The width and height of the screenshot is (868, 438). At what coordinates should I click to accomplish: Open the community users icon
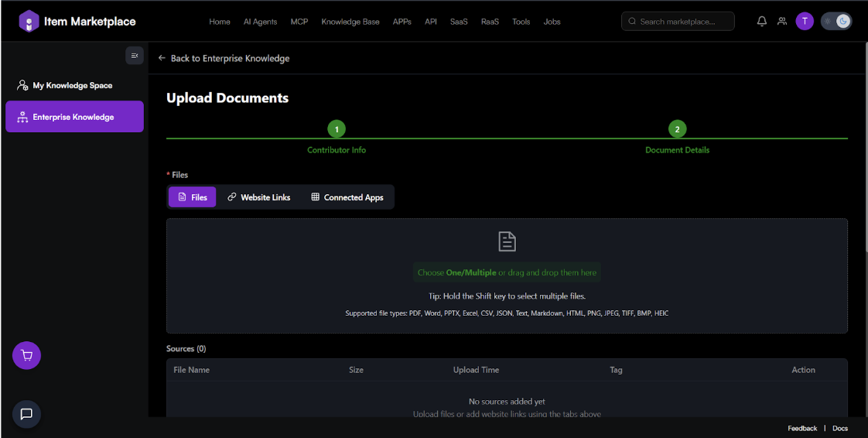pos(782,22)
